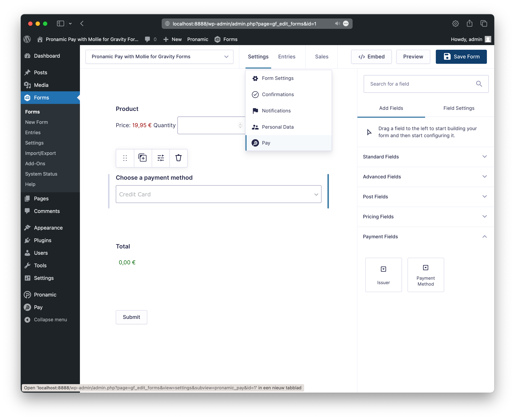Select Confirmations menu item

coord(288,94)
